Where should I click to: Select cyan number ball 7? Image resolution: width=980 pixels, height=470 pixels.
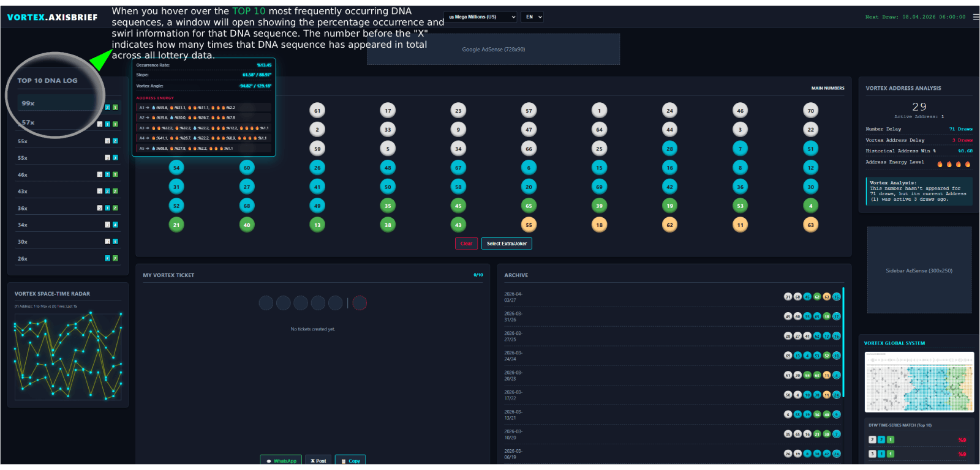pyautogui.click(x=740, y=149)
